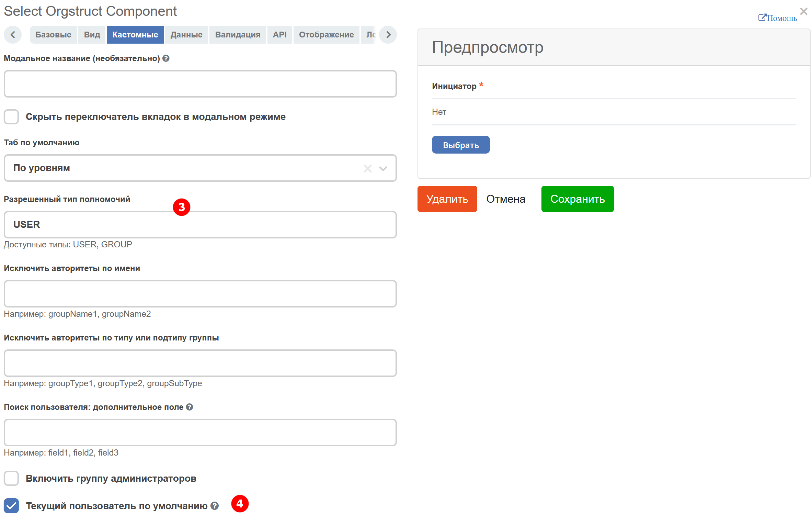The width and height of the screenshot is (812, 526).
Task: Show help tooltip for modal name field
Action: click(x=166, y=58)
